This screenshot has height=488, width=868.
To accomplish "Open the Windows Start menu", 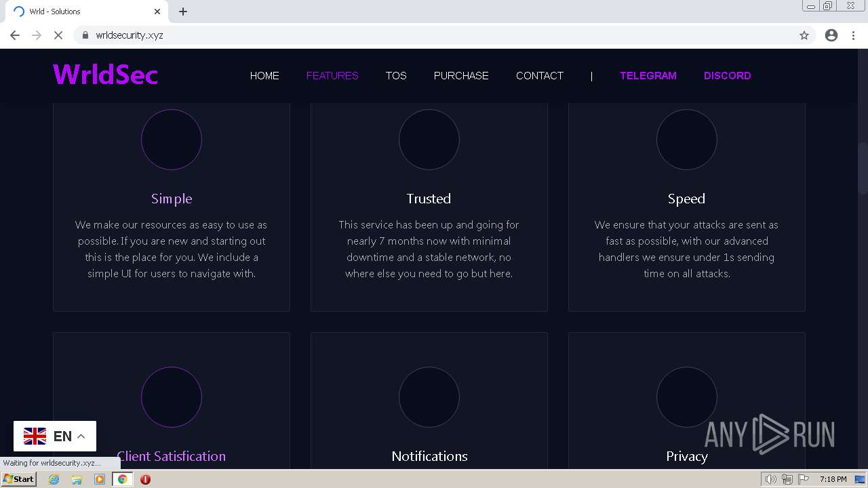I will point(18,479).
